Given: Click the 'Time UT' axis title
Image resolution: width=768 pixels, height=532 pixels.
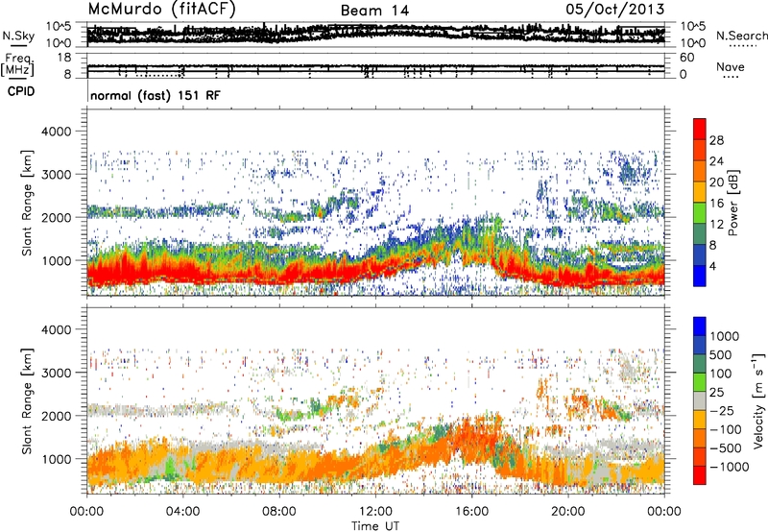Looking at the screenshot, I should (375, 526).
